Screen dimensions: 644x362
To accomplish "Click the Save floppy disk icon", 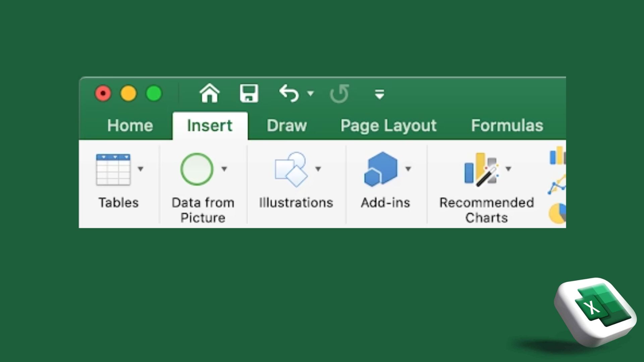I will (x=249, y=93).
